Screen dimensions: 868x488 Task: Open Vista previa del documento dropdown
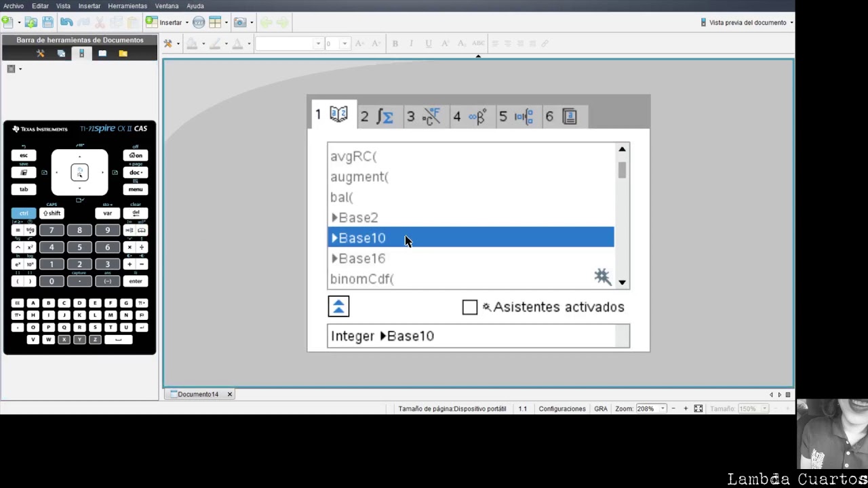tap(747, 22)
